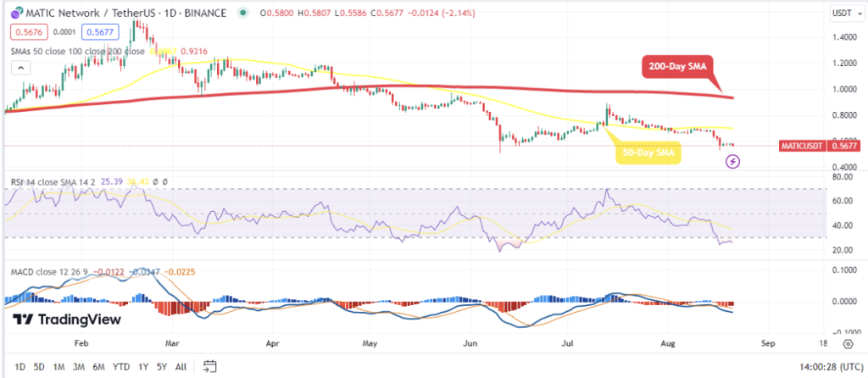The image size is (868, 378).
Task: Click the 14:00:28 (UTC) timezone clock
Action: pos(831,366)
